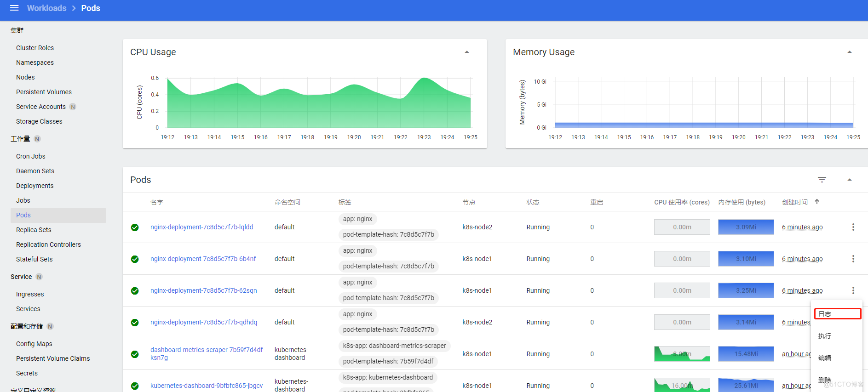Click 3.09Mi memory sparkline for lqldd pod
Viewport: 868px width, 392px height.
click(746, 227)
